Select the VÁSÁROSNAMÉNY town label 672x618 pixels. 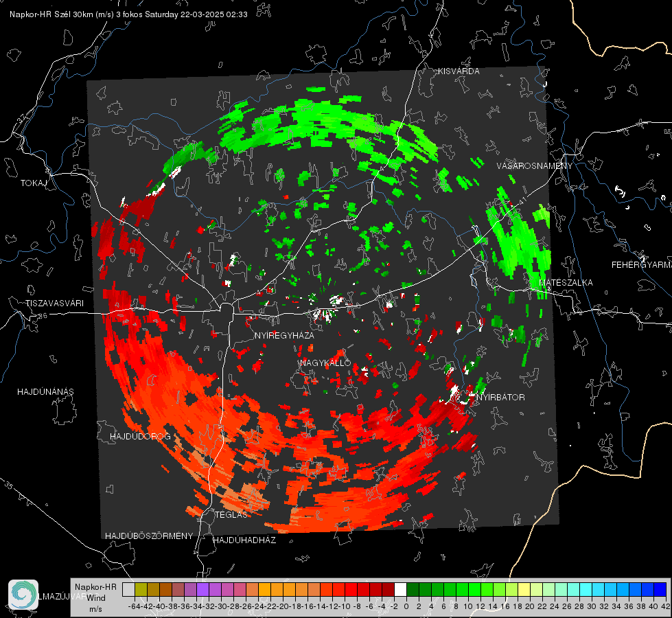[535, 166]
